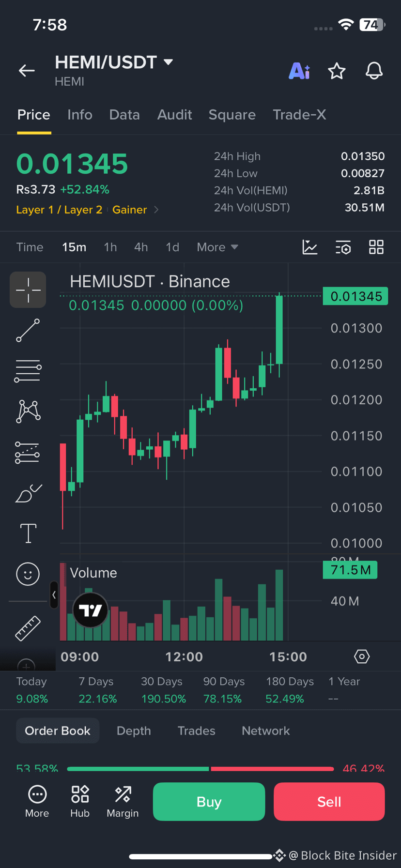Image resolution: width=401 pixels, height=868 pixels.
Task: Select the 1d chart interval
Action: pos(172,247)
